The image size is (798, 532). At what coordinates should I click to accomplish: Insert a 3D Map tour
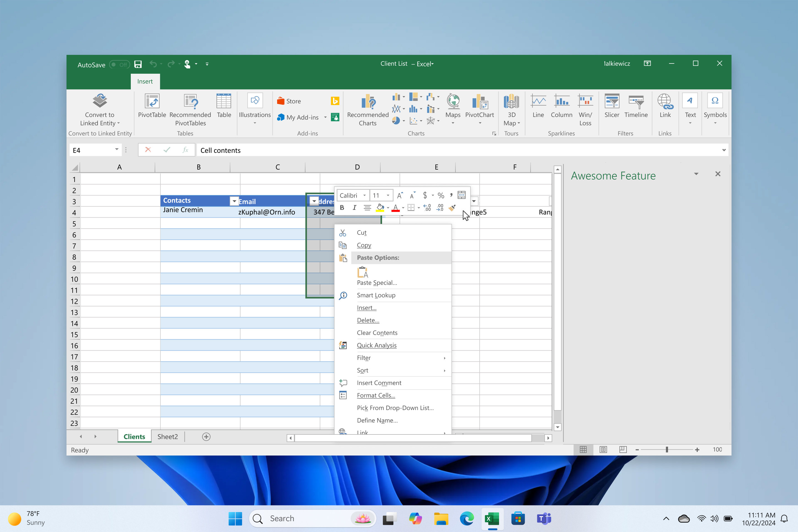[x=511, y=109]
